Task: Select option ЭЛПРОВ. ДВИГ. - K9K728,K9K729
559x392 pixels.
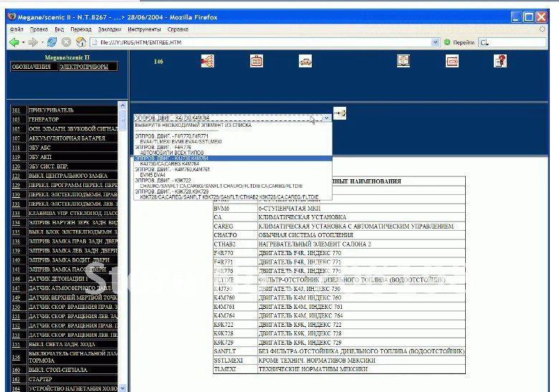Action: (x=233, y=191)
